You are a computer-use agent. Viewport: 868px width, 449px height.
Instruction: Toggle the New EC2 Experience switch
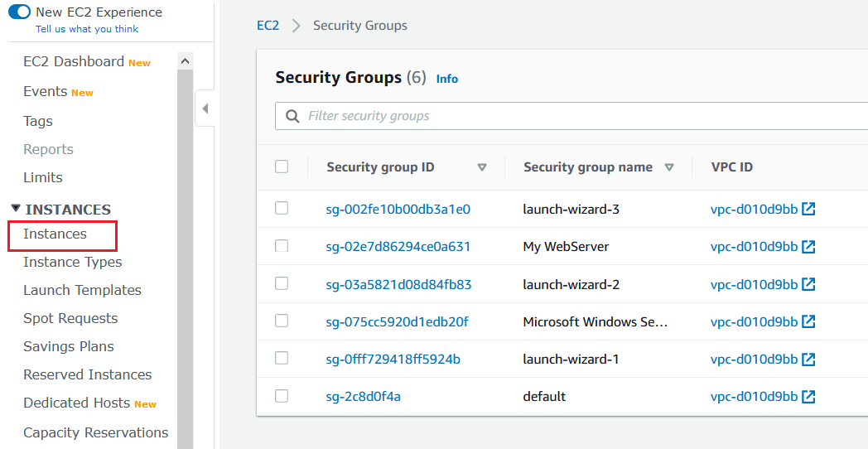[19, 12]
